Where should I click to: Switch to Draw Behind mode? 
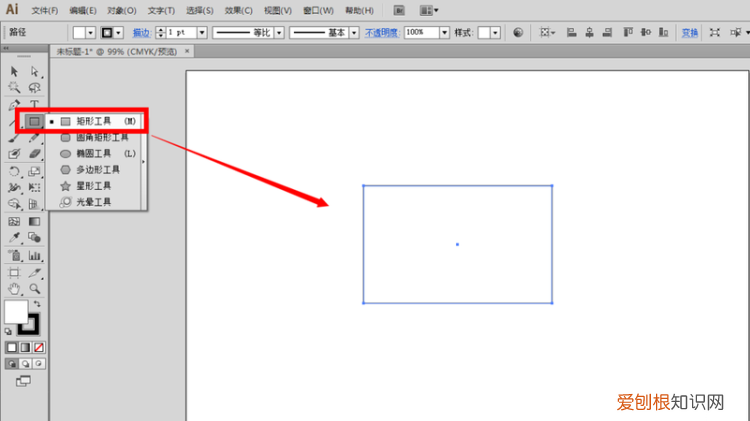point(25,364)
